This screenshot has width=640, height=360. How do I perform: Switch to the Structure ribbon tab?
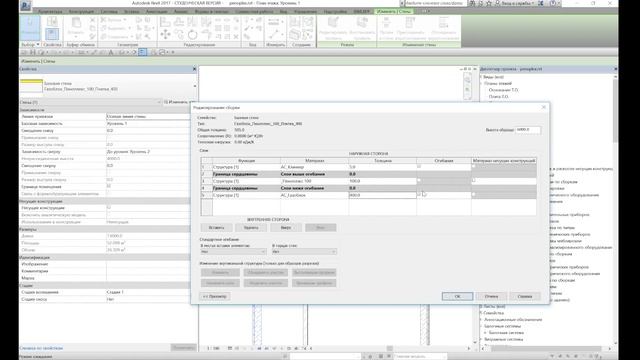pos(81,11)
